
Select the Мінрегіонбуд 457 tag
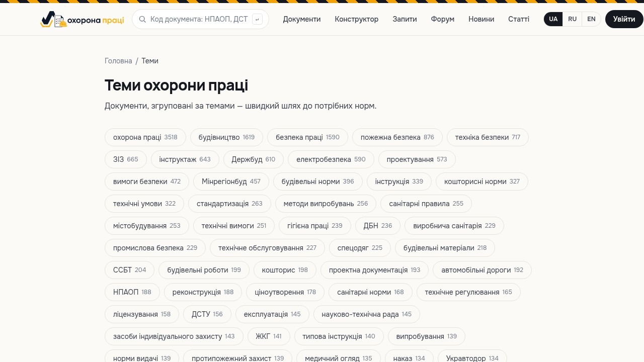point(231,182)
